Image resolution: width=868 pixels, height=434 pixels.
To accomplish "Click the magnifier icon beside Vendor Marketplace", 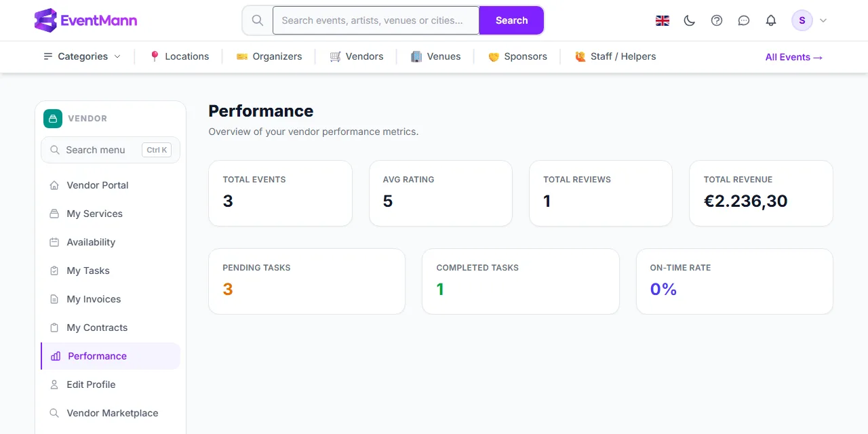I will pos(54,413).
